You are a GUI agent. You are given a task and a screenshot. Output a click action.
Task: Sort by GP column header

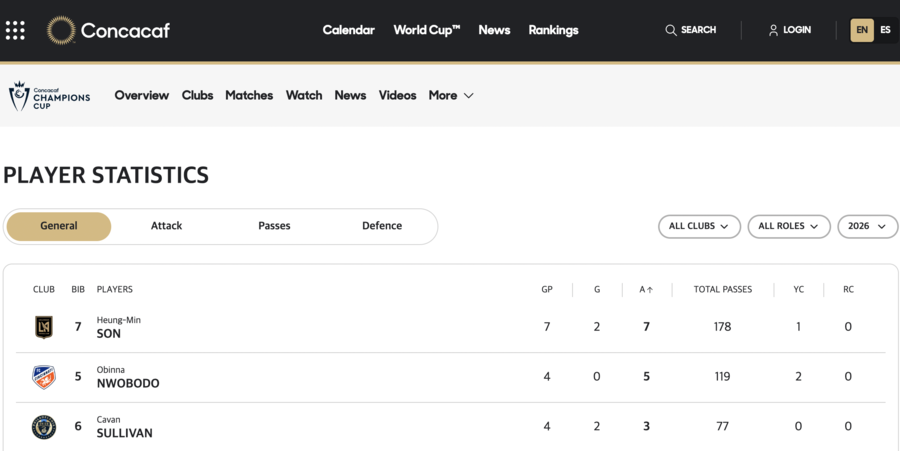coord(547,290)
